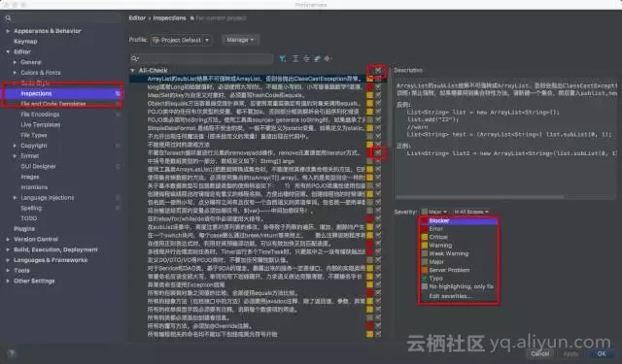Toggle checkbox of the foreach remove/add inspection
The height and width of the screenshot is (364, 622).
click(x=378, y=152)
